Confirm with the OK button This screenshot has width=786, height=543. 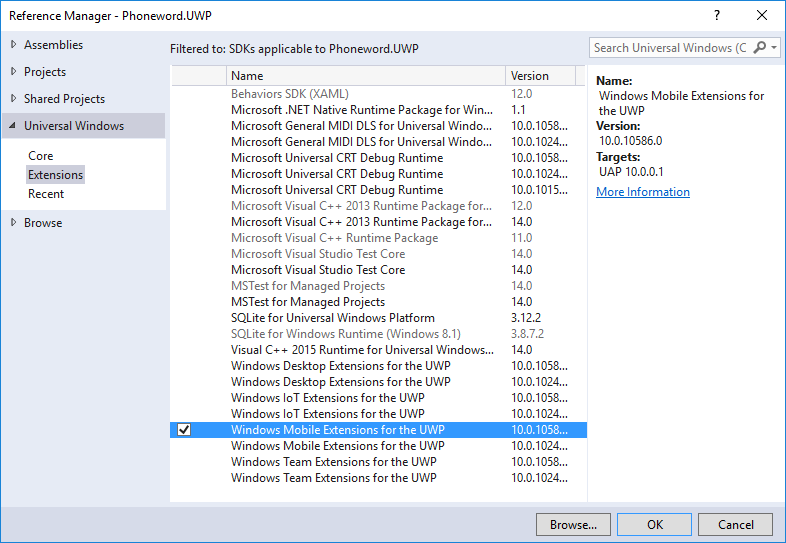654,524
